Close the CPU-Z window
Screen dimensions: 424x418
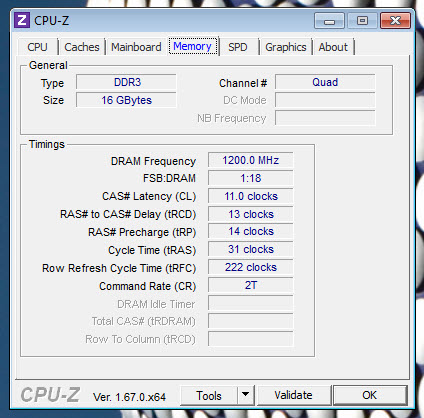396,21
